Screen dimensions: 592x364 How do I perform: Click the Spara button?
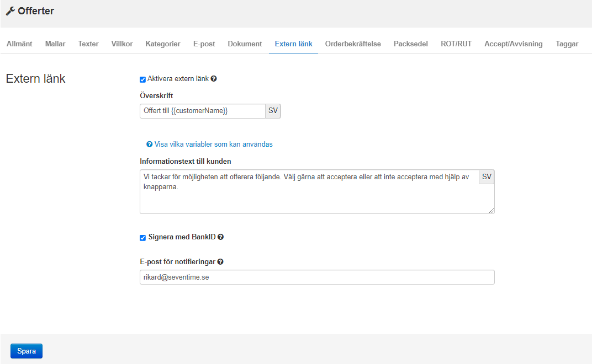point(27,351)
